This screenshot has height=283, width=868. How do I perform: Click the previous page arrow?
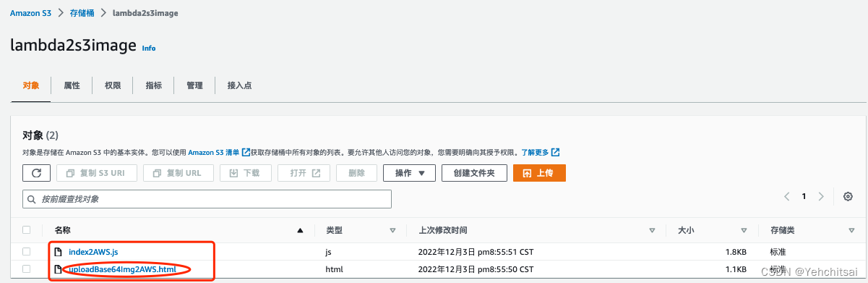click(x=788, y=196)
